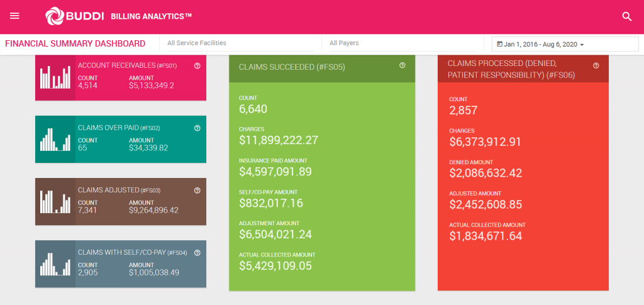Click the search magnifier icon
644x305 pixels.
[x=627, y=16]
